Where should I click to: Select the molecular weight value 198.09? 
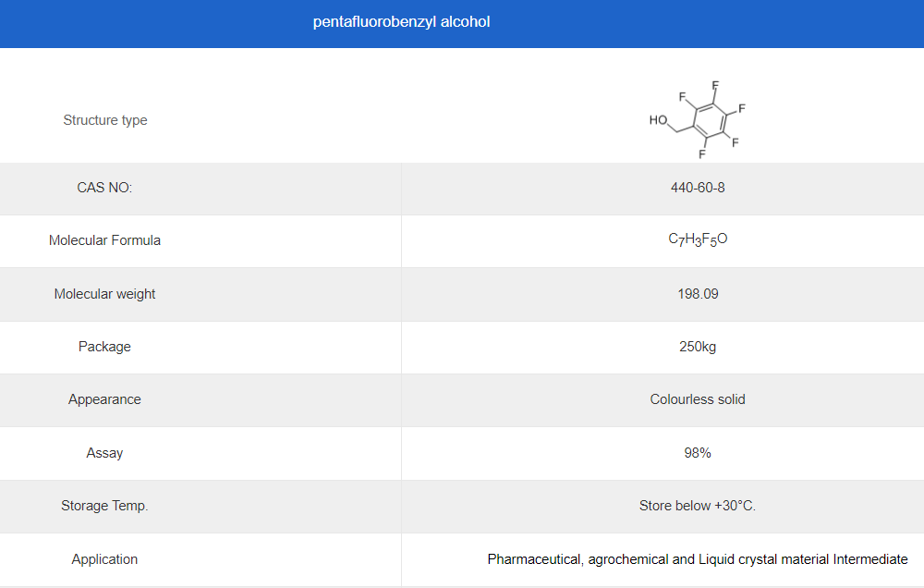[x=698, y=294]
